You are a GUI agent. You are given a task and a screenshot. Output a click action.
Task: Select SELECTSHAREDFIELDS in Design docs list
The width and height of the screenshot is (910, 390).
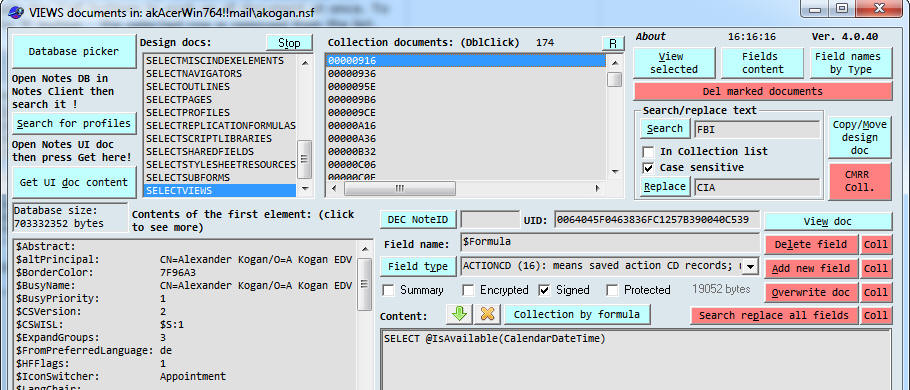click(220, 151)
